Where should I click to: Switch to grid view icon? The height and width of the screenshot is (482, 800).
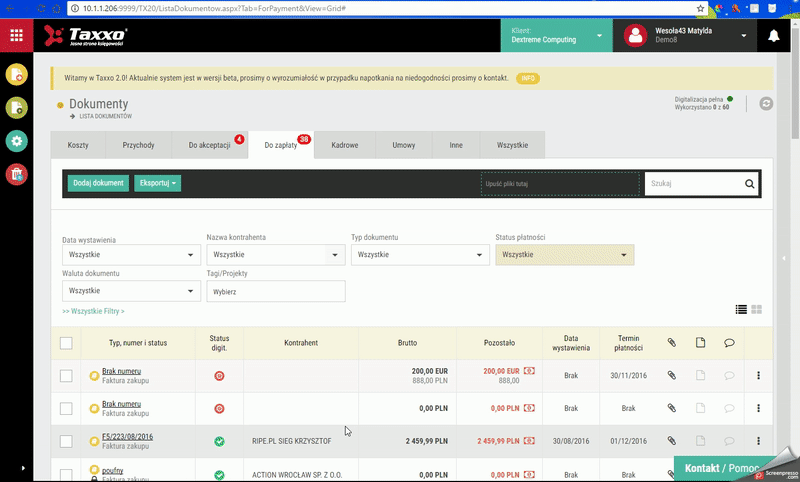[x=757, y=309]
